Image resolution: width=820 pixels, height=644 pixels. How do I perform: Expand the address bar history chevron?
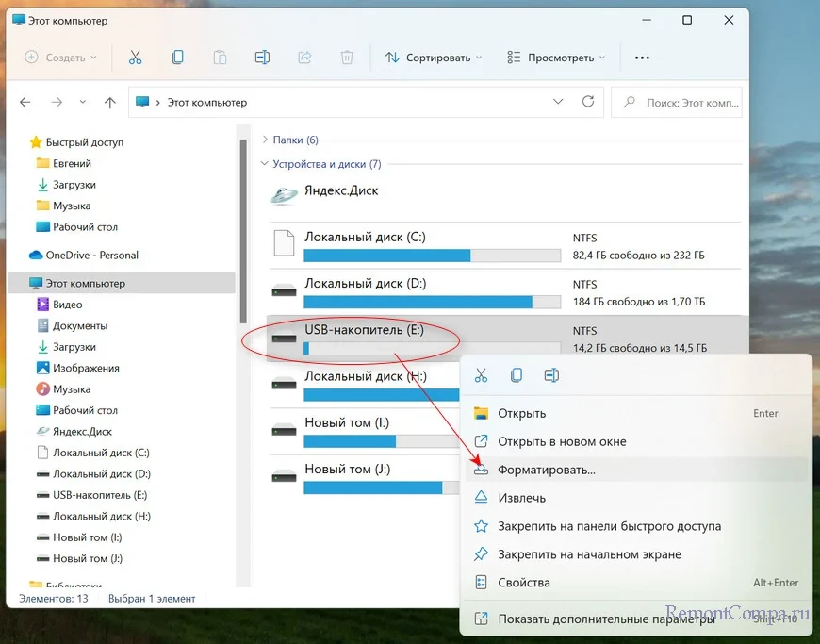click(558, 102)
